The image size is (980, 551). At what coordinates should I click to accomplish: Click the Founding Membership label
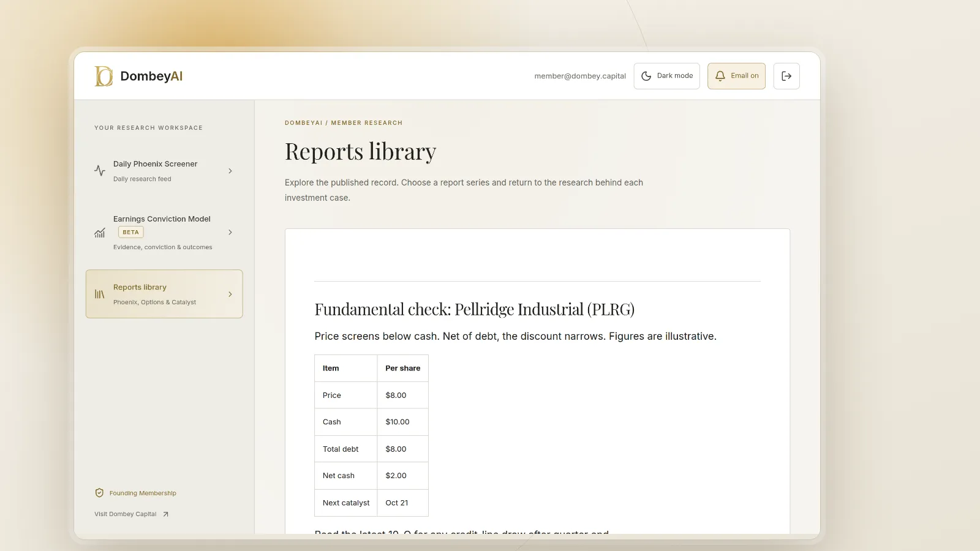click(143, 493)
